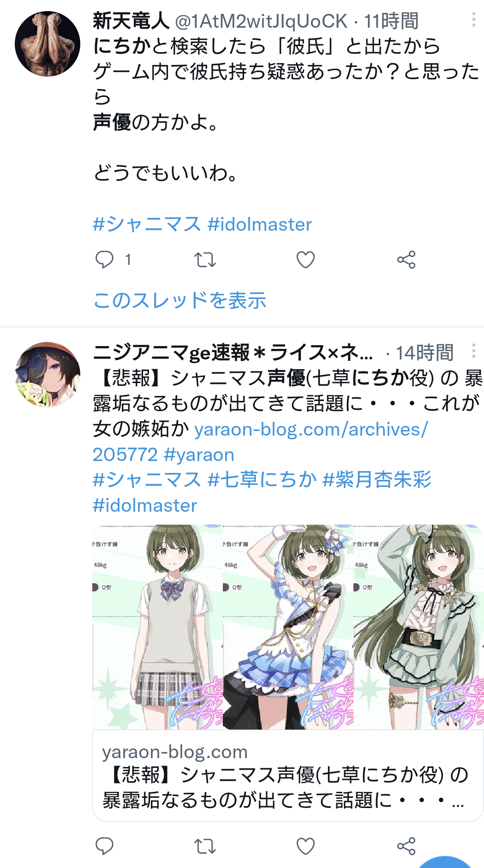Open the #紫月杏朱彩 hashtag
484x868 pixels.
tap(377, 479)
